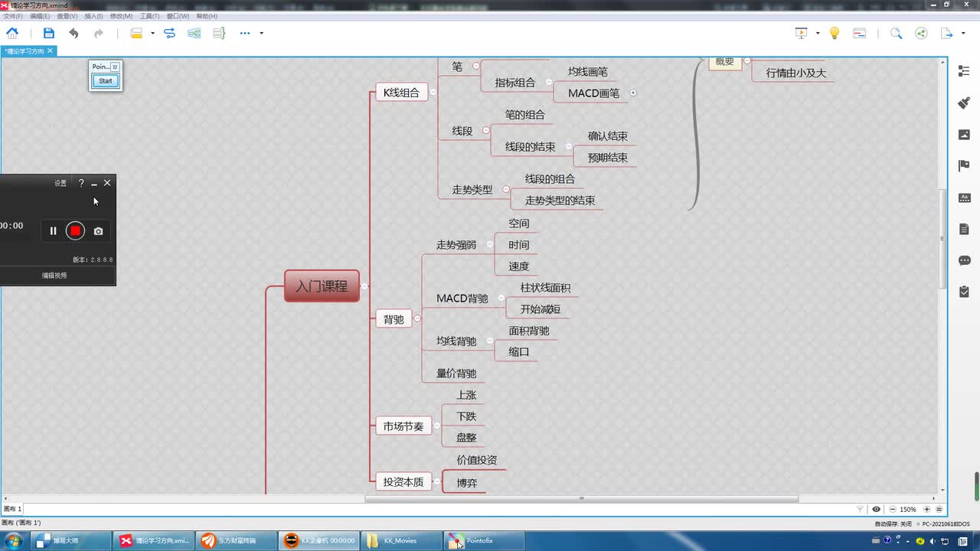
Task: Open the 插入(I) menu
Action: click(x=93, y=16)
